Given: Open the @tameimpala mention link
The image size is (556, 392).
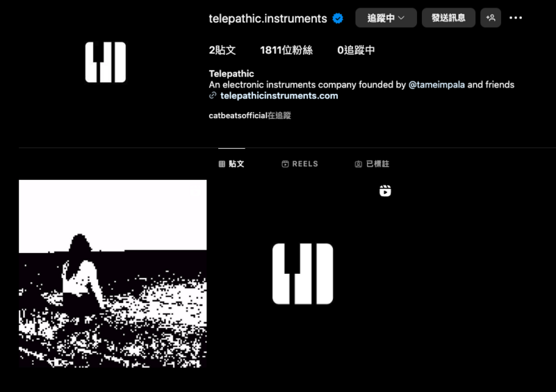Looking at the screenshot, I should [436, 85].
